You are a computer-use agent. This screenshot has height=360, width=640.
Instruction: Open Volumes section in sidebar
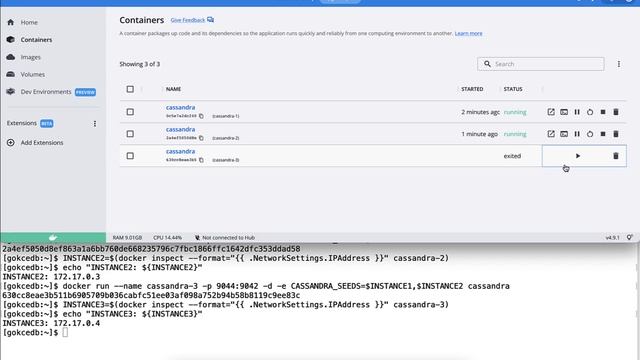[x=33, y=74]
